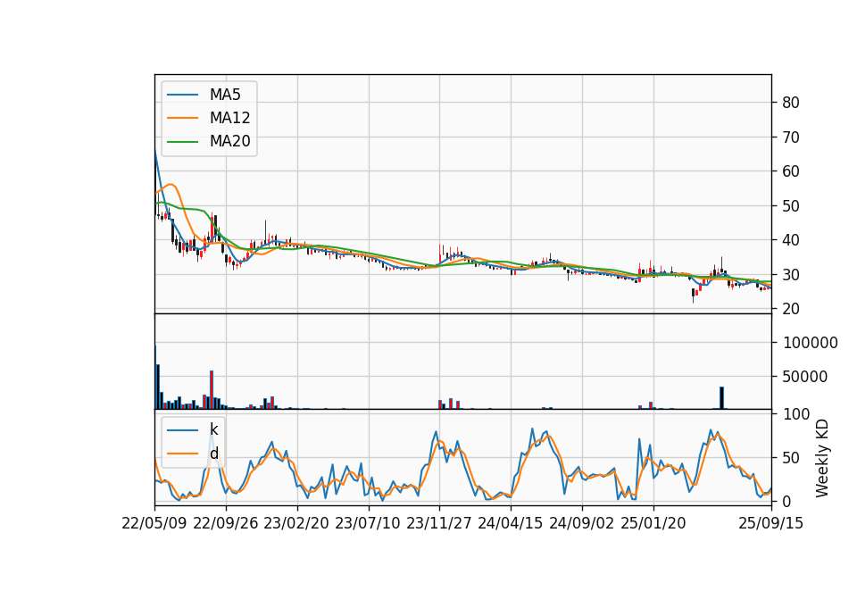
Task: Click the tall dark volume bar in mid-2025
Action: pyautogui.click(x=721, y=398)
